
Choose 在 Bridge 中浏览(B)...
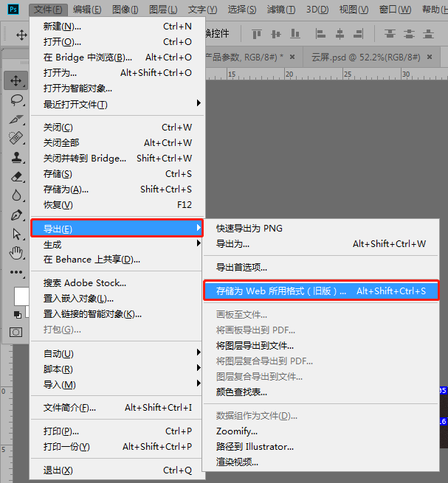pyautogui.click(x=117, y=58)
